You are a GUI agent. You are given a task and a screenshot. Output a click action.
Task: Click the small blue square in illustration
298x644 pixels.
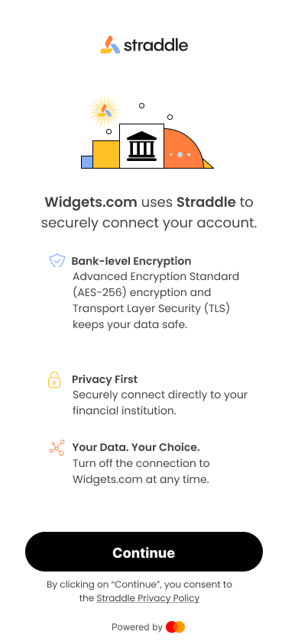click(x=87, y=162)
